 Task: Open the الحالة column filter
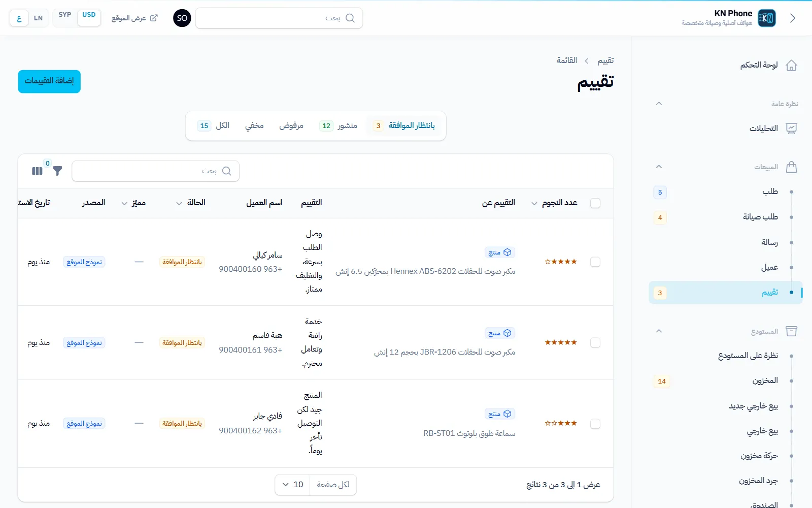pos(179,203)
